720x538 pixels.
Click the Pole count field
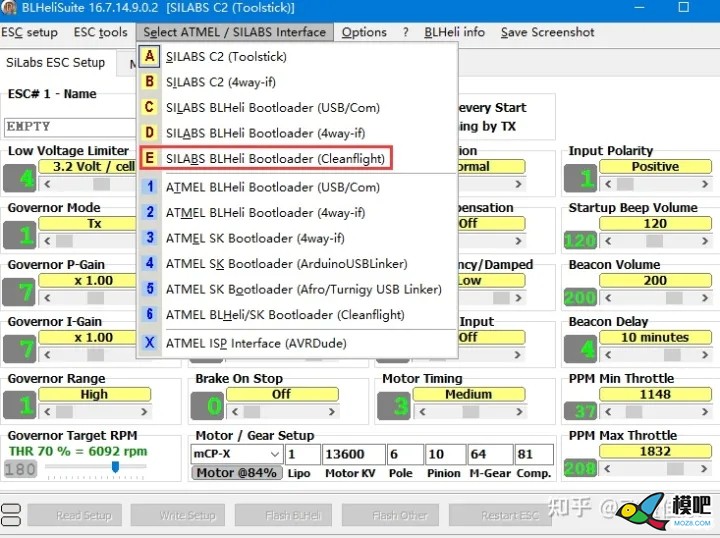[x=405, y=454]
